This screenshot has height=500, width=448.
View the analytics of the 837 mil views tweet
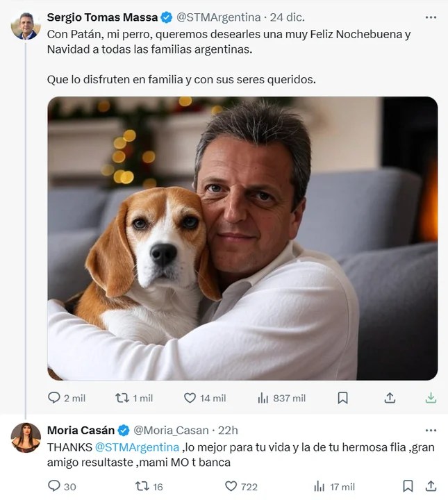pyautogui.click(x=263, y=398)
